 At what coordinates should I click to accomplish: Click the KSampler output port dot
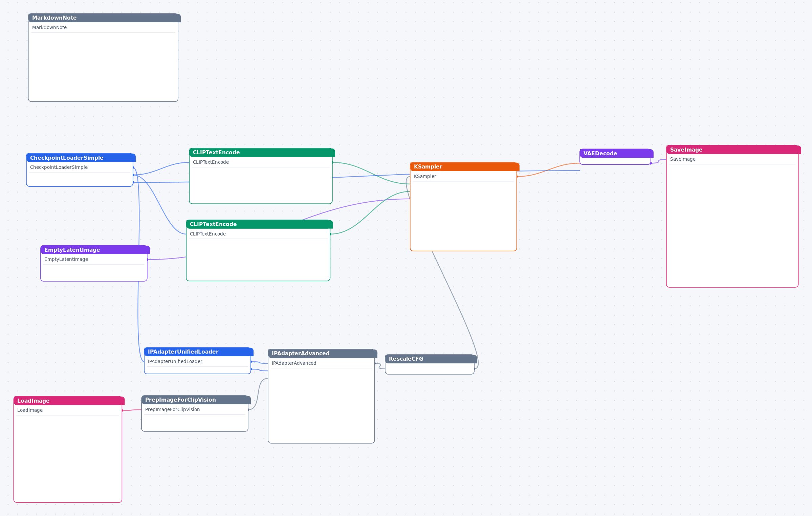tap(517, 177)
